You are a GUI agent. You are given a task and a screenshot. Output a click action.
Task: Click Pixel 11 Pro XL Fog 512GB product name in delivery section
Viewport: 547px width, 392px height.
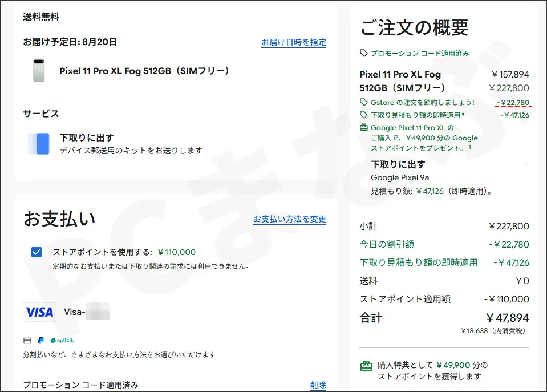[144, 71]
